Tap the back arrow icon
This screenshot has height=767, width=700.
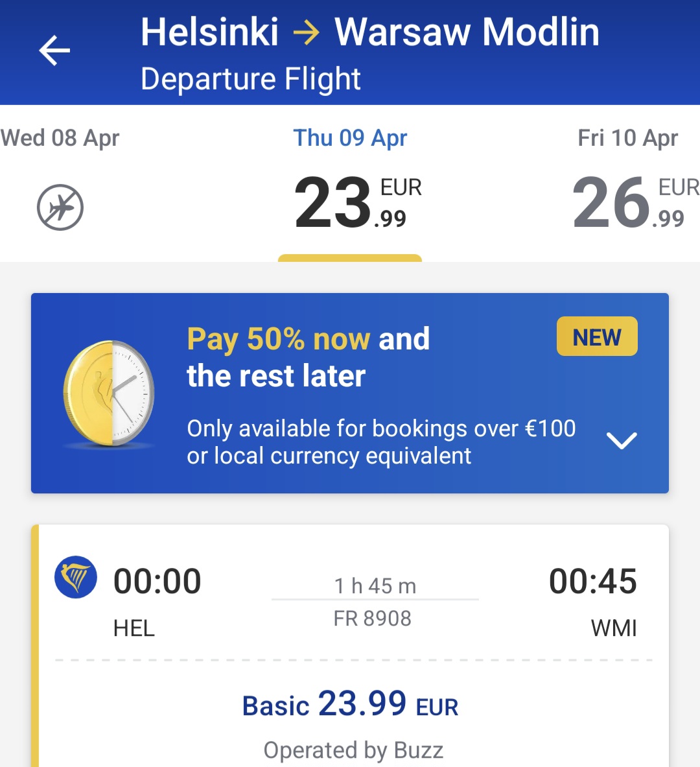[x=54, y=51]
